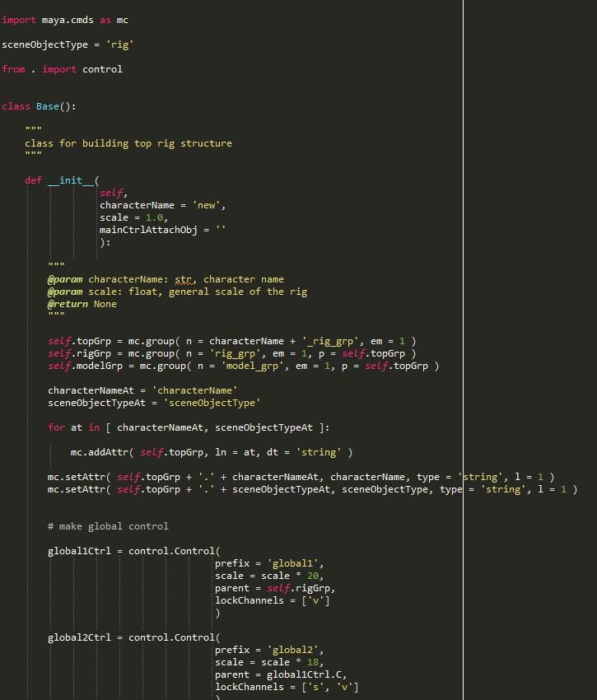Viewport: 597px width, 700px height.
Task: Click the 'import maya.cmds as mc' line
Action: tap(65, 20)
